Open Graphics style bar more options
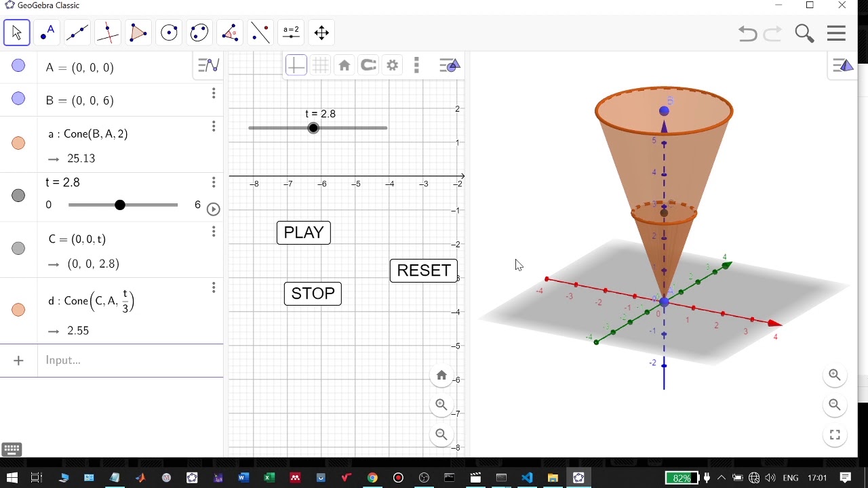Image resolution: width=868 pixels, height=488 pixels. [x=416, y=65]
